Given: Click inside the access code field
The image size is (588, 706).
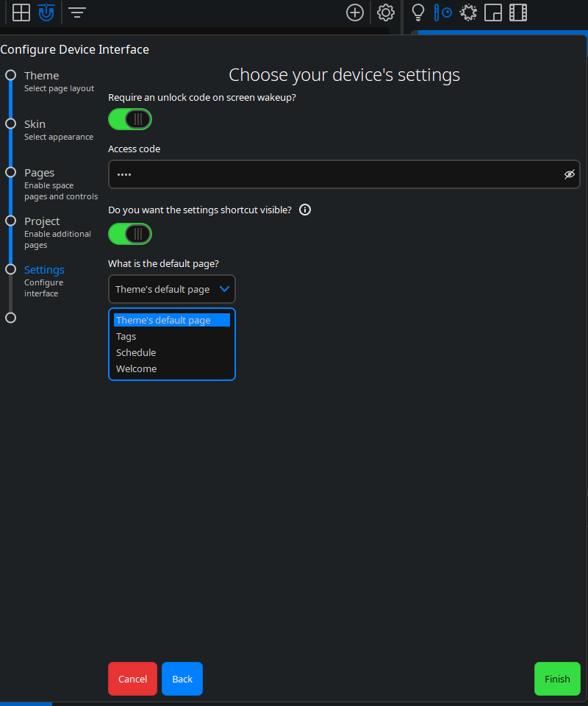Looking at the screenshot, I should [x=294, y=174].
